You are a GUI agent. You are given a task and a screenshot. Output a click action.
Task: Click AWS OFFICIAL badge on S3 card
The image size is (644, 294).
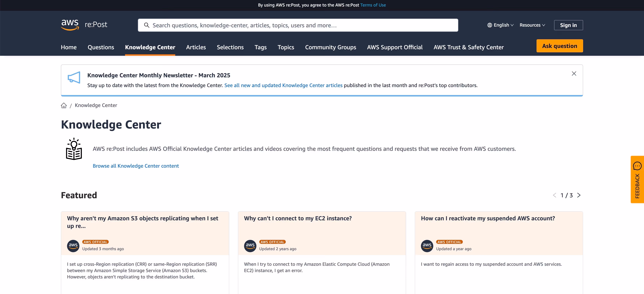click(x=95, y=242)
